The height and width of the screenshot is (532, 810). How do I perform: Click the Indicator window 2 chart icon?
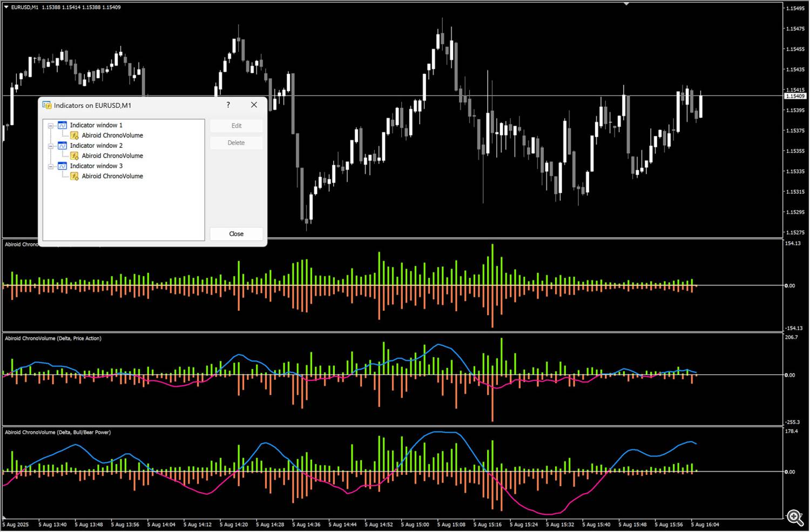tap(62, 146)
